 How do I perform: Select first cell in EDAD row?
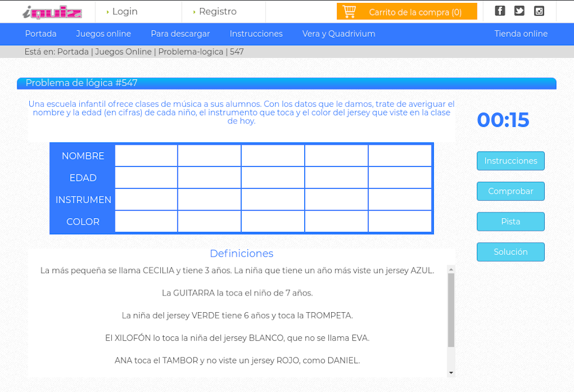(146, 177)
